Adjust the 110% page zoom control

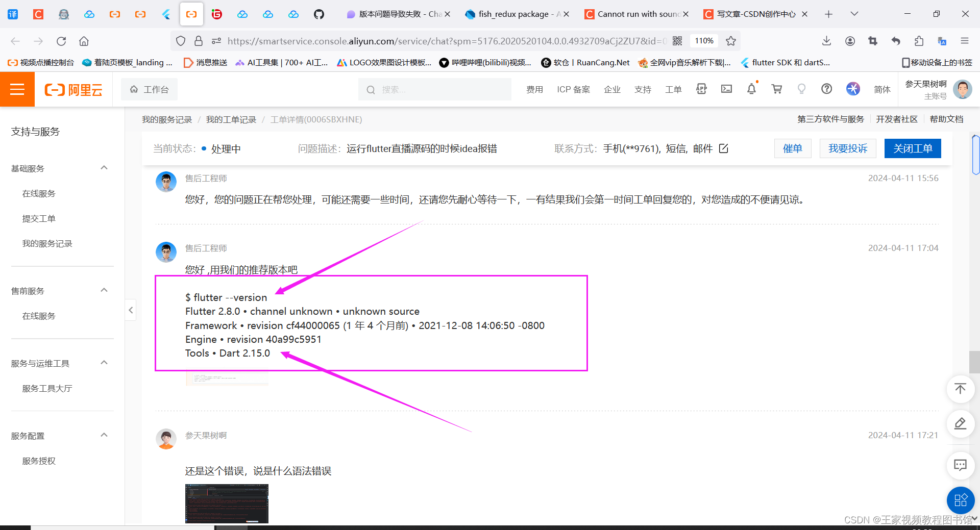point(704,41)
